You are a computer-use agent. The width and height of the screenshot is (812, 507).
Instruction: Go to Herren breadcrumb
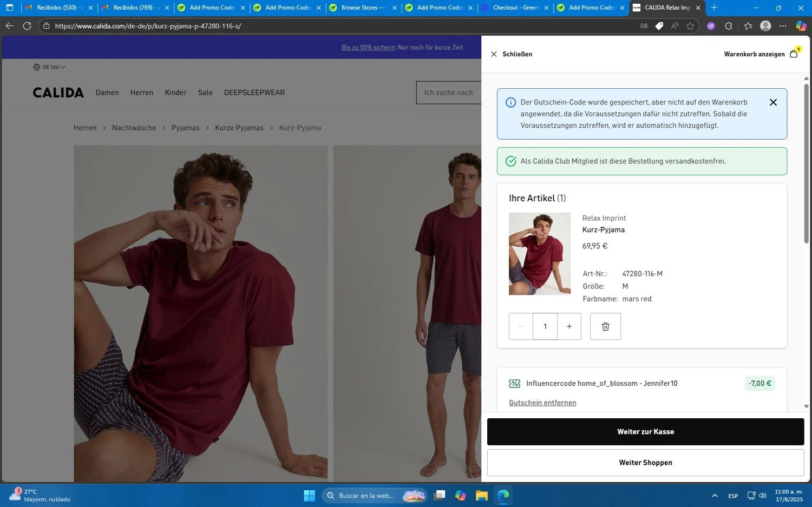(85, 128)
